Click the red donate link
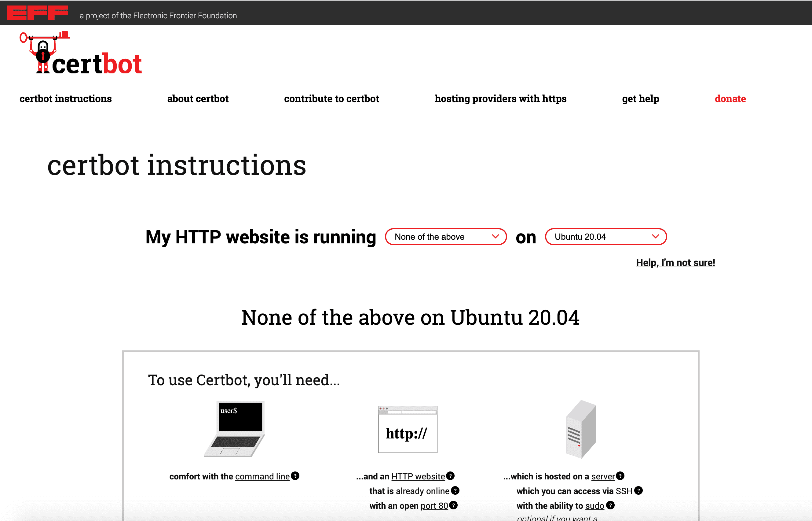This screenshot has width=812, height=521. (730, 99)
